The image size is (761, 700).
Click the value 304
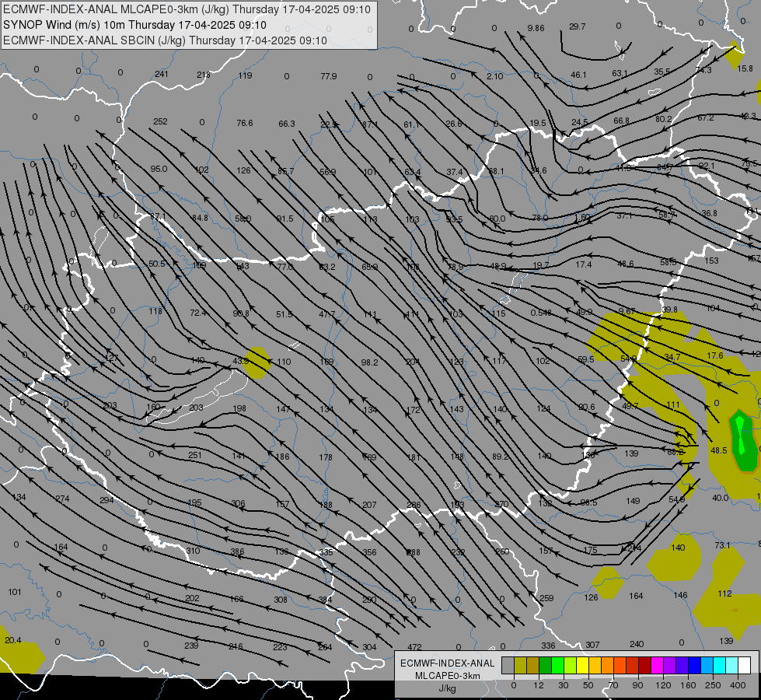[369, 647]
